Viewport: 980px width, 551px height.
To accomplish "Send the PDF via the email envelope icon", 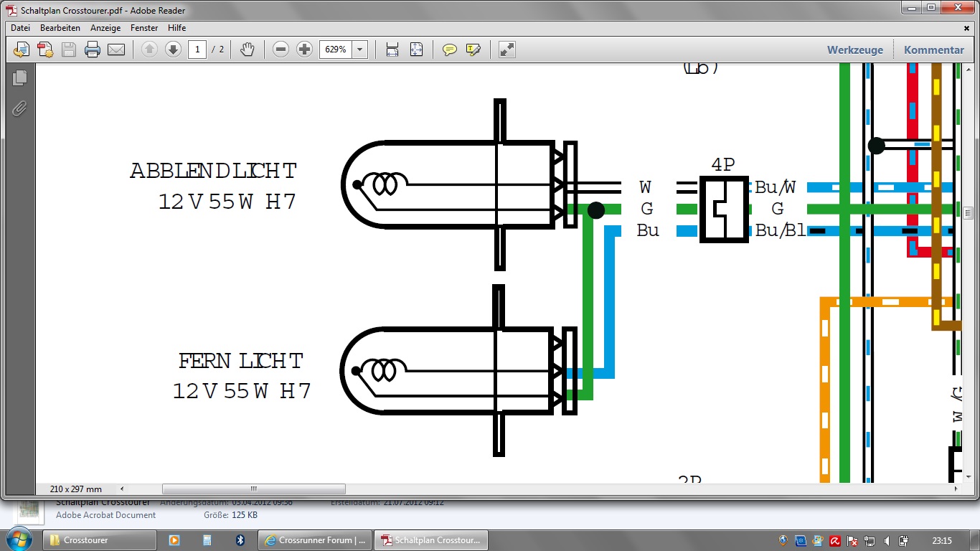I will (x=116, y=50).
